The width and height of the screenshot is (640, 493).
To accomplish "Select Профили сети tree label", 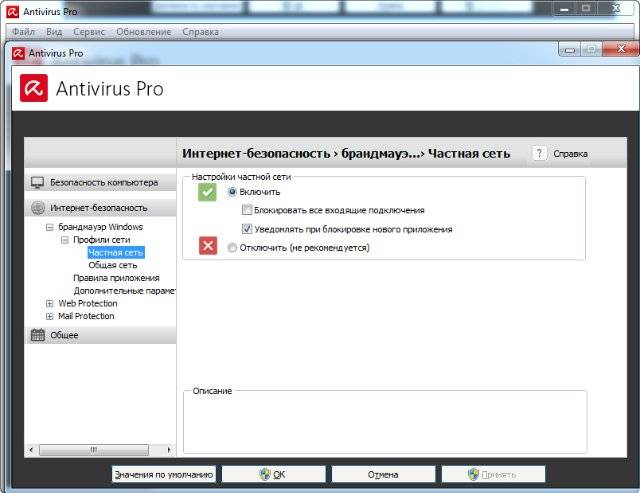I will pyautogui.click(x=102, y=240).
